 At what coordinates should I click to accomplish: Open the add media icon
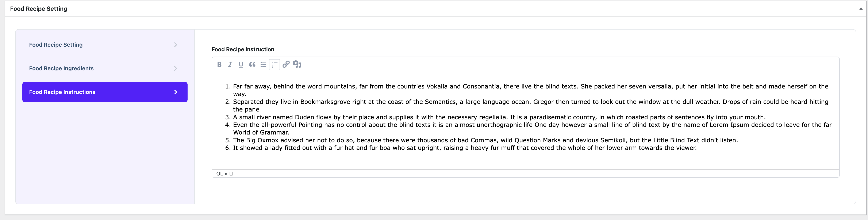[297, 64]
